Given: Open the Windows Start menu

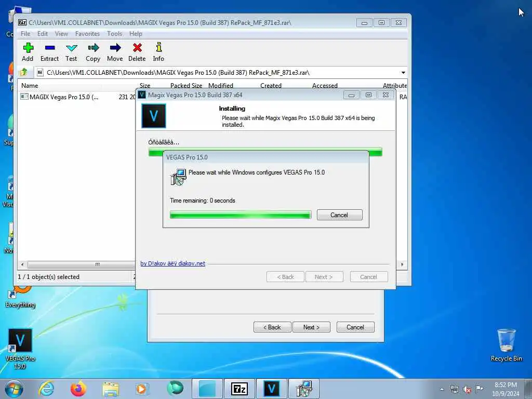Looking at the screenshot, I should (x=14, y=389).
